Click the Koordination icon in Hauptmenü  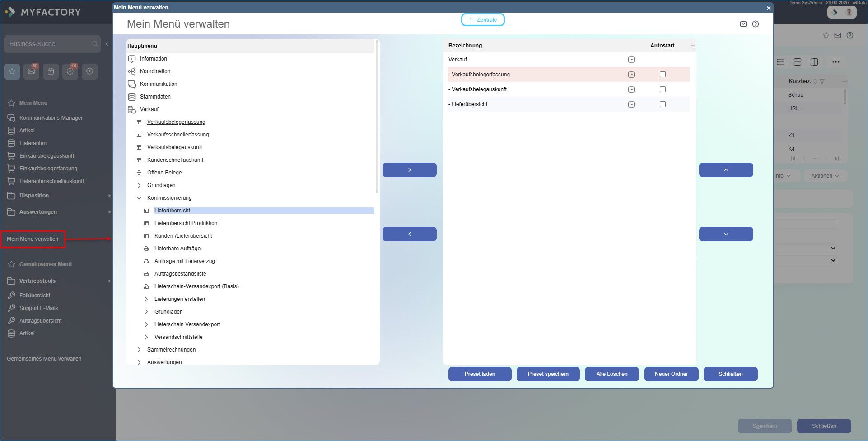tap(132, 71)
